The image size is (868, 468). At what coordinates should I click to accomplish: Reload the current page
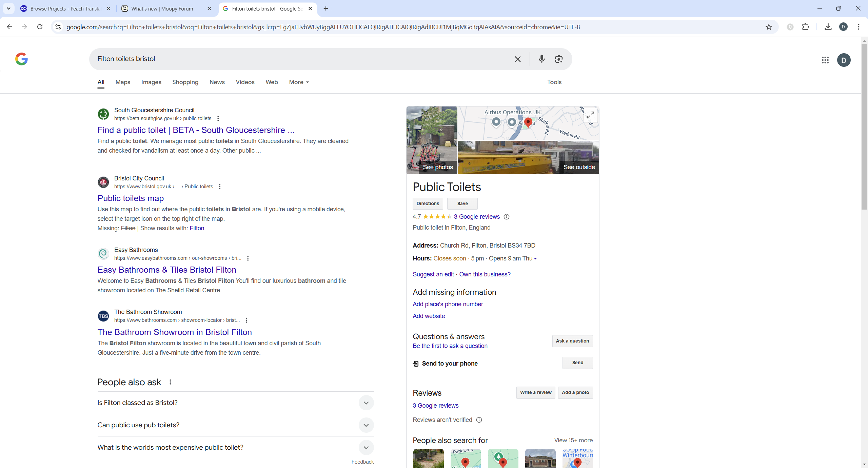coord(40,27)
